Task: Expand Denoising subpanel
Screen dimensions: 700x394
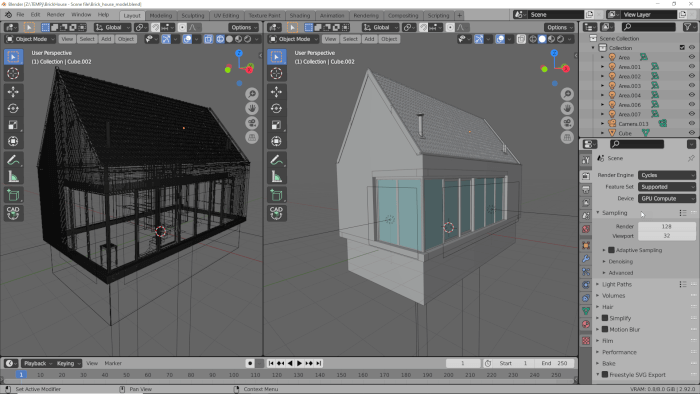Action: pos(620,261)
